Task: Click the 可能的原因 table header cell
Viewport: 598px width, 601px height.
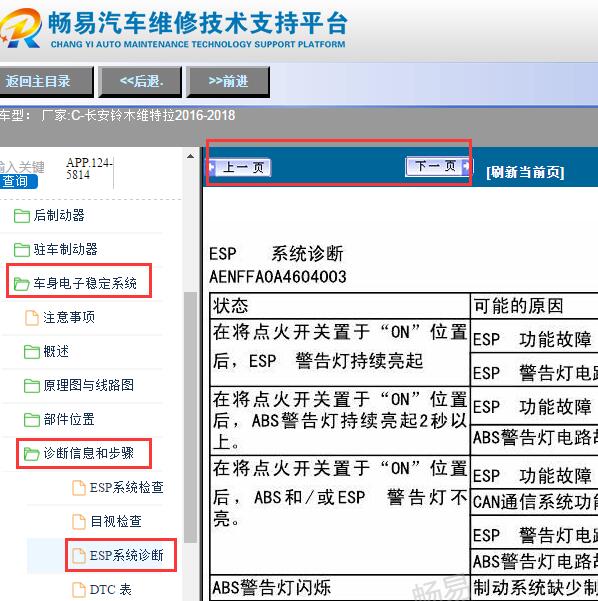Action: click(534, 306)
